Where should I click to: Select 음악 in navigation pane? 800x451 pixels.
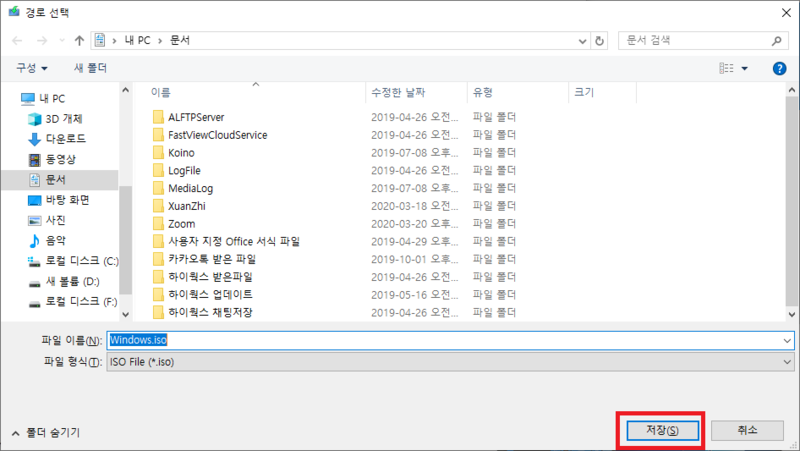click(56, 240)
